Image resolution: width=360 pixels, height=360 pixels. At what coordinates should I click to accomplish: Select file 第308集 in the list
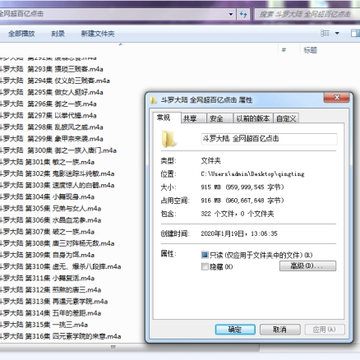[x=57, y=243]
